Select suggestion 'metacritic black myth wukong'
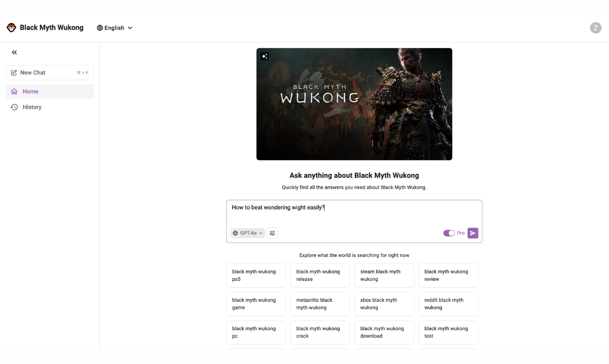Viewport: 609px width, 364px height. point(320,304)
